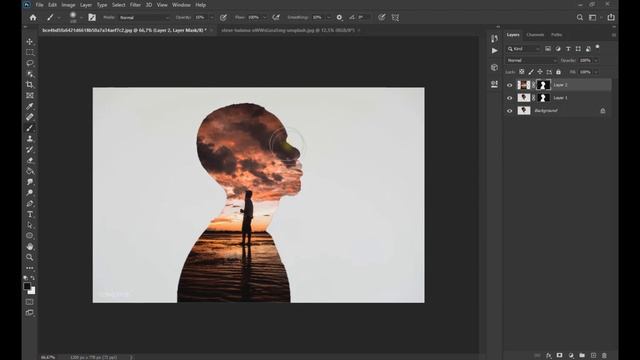Select the Ellipse shape tool
Viewport: 640px width, 360px height.
(30, 236)
